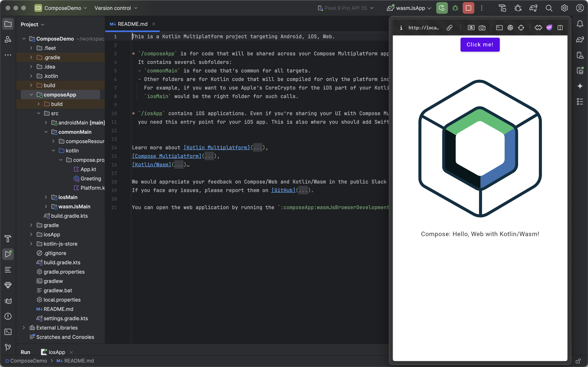This screenshot has height=367, width=588.
Task: Expand the iosMain source set
Action: click(x=46, y=197)
